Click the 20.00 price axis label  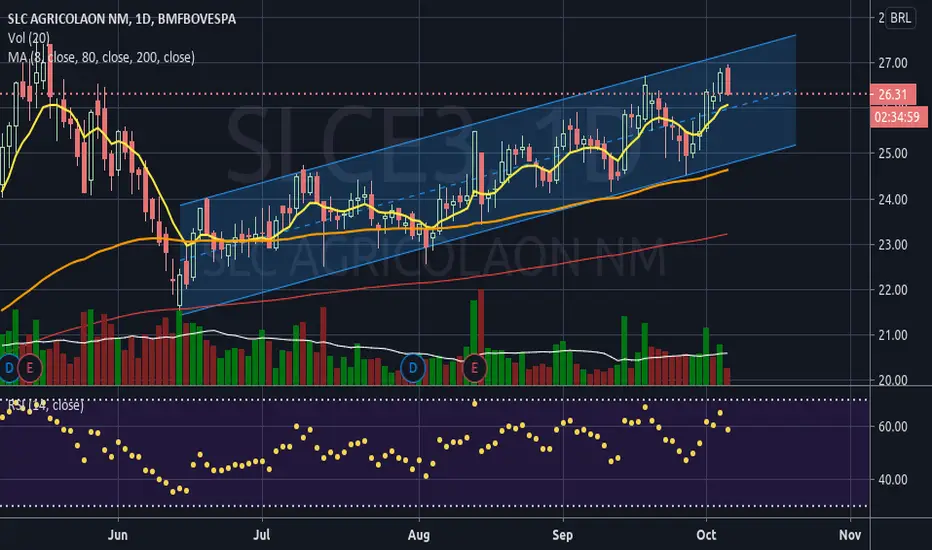point(893,381)
